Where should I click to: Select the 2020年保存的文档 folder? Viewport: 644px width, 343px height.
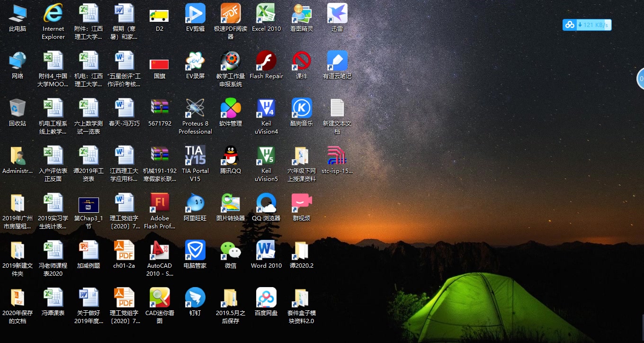(x=18, y=298)
